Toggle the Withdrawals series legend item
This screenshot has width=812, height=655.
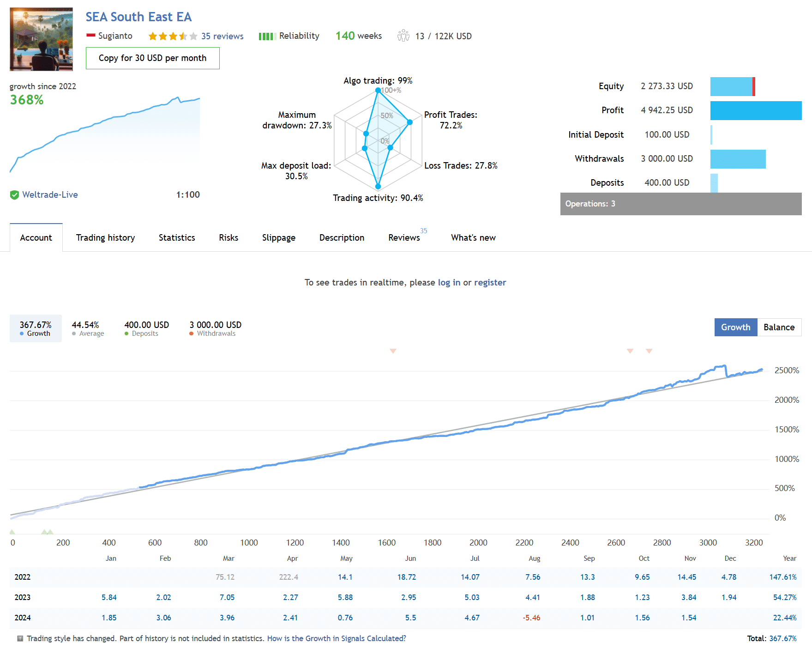(x=215, y=328)
